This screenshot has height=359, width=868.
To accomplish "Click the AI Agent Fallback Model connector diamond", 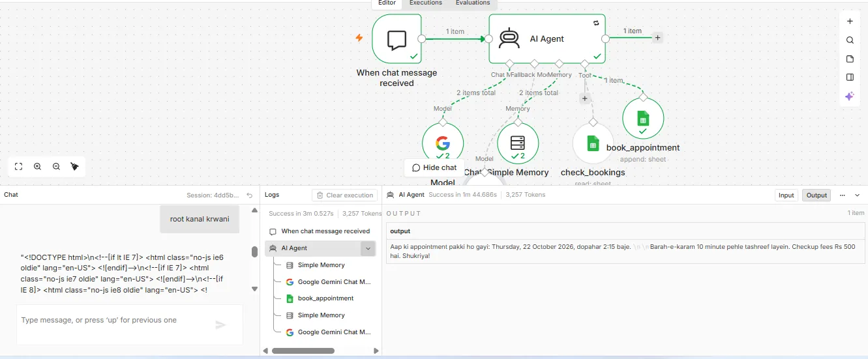I will pos(534,63).
